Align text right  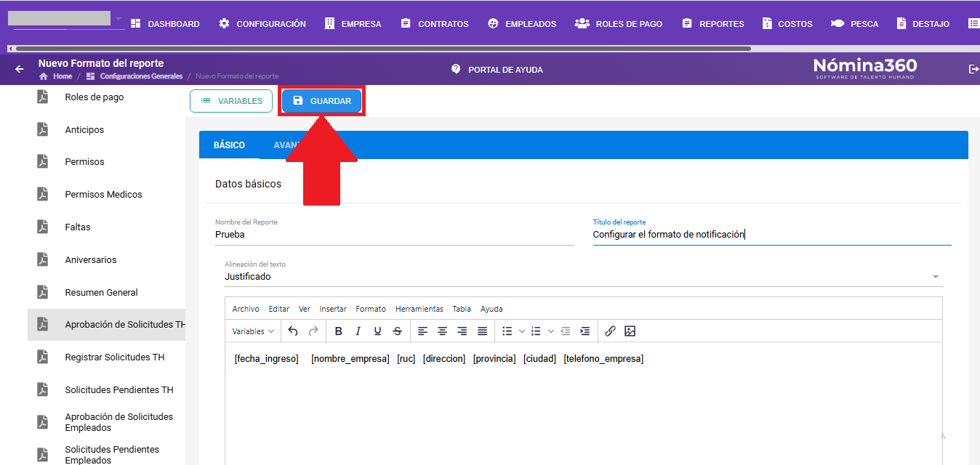462,331
